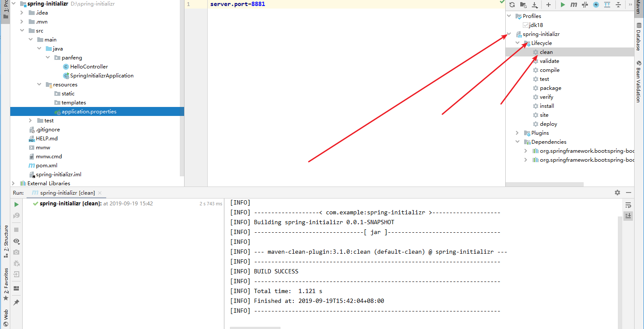Click the more tools chevron in Maven toolbar
This screenshot has width=644, height=329.
pos(630,5)
